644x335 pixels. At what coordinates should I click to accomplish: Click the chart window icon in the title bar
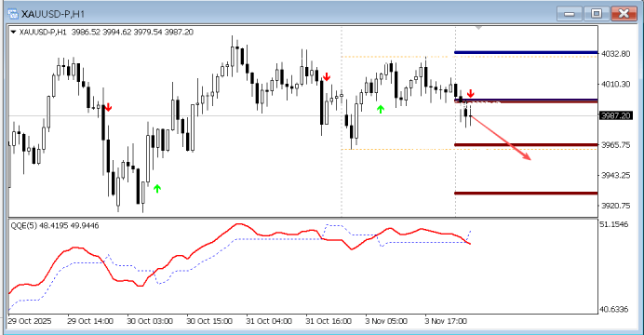[x=13, y=14]
